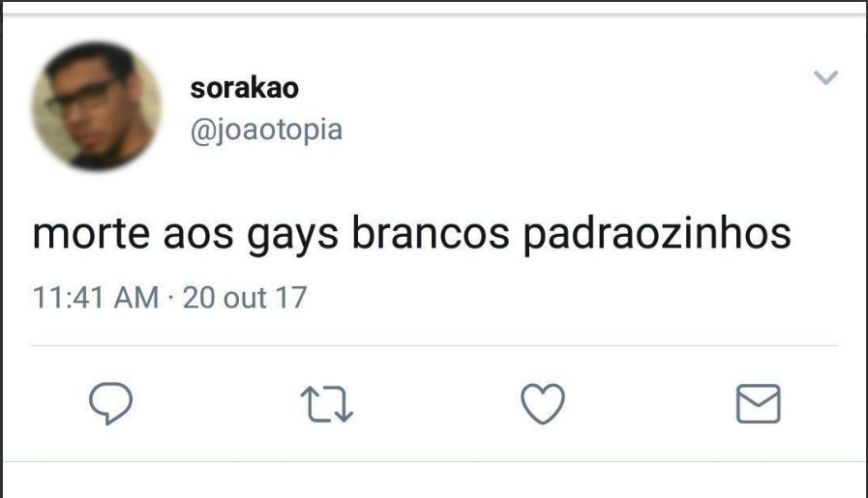Retweet this tweet using the arrows icon
The image size is (868, 498).
[327, 404]
